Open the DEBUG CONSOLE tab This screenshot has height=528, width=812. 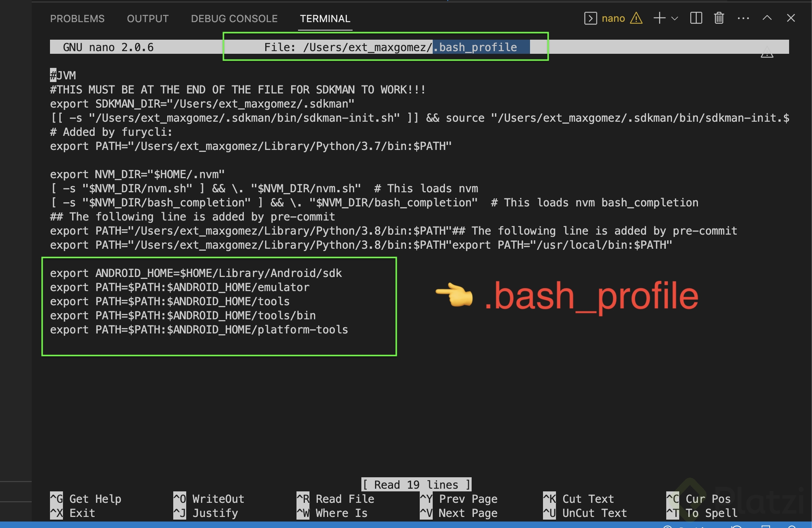[x=234, y=19]
